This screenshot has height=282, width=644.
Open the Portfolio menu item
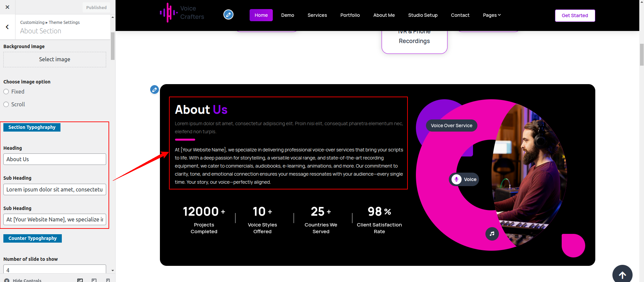tap(350, 15)
